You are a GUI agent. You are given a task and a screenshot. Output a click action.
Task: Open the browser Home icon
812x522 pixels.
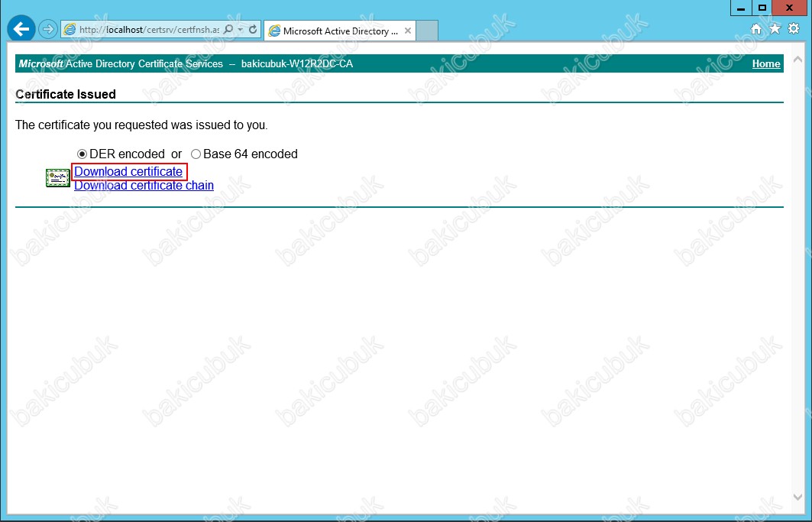click(756, 29)
